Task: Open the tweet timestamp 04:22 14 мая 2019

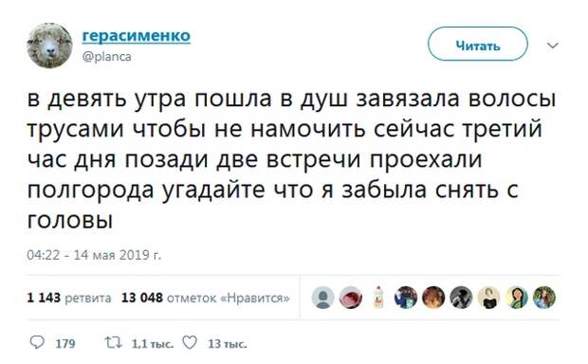Action: click(94, 255)
